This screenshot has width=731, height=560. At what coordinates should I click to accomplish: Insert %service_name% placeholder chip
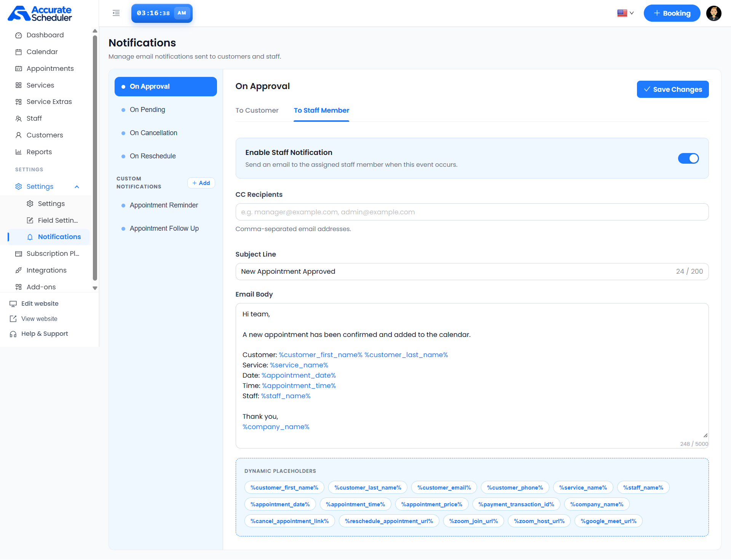tap(583, 488)
